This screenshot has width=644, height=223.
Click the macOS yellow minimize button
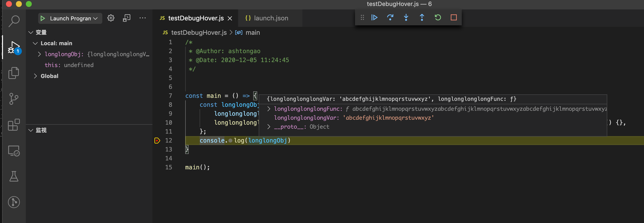19,4
